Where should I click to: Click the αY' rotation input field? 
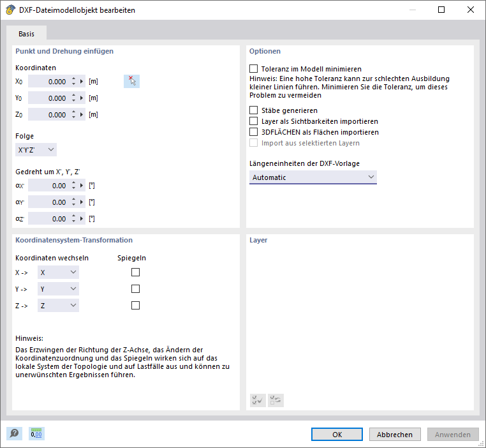point(48,202)
